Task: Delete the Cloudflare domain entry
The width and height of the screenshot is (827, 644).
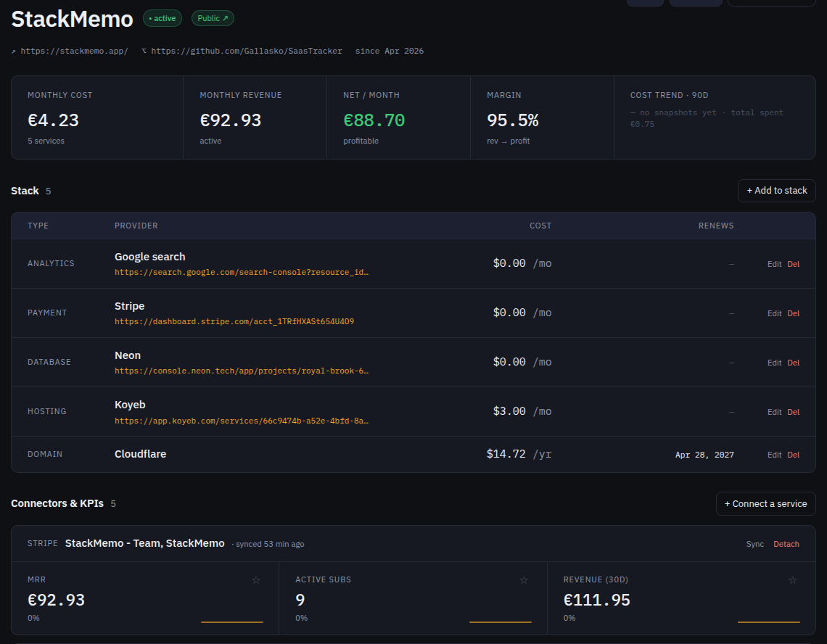Action: click(793, 455)
